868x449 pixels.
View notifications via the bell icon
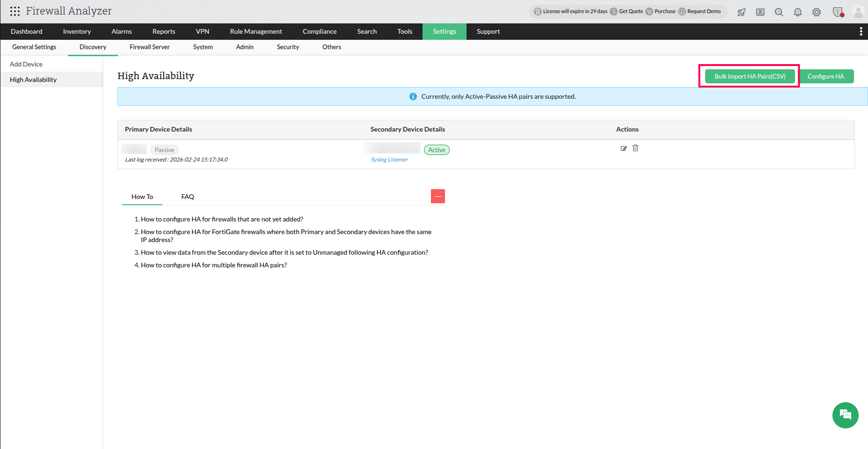[798, 12]
